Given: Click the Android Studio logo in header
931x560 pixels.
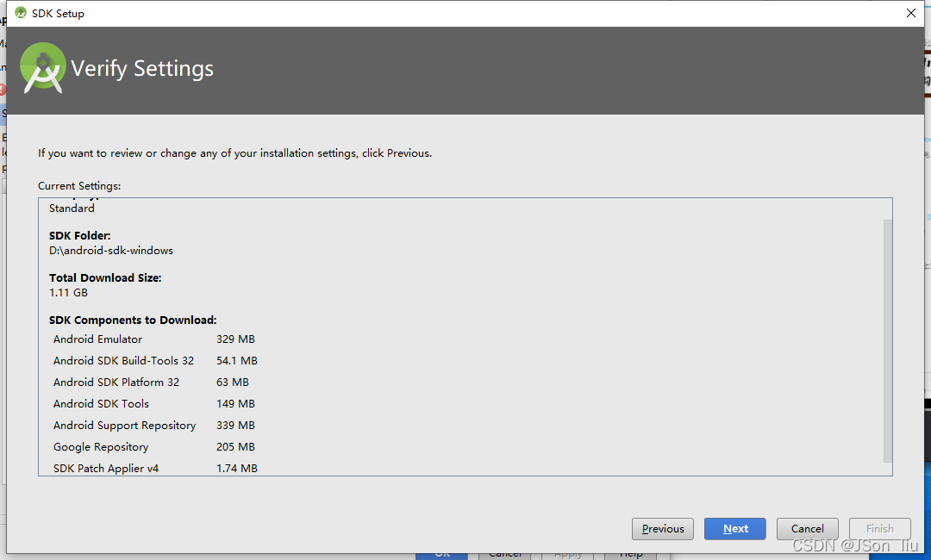Looking at the screenshot, I should 43,68.
